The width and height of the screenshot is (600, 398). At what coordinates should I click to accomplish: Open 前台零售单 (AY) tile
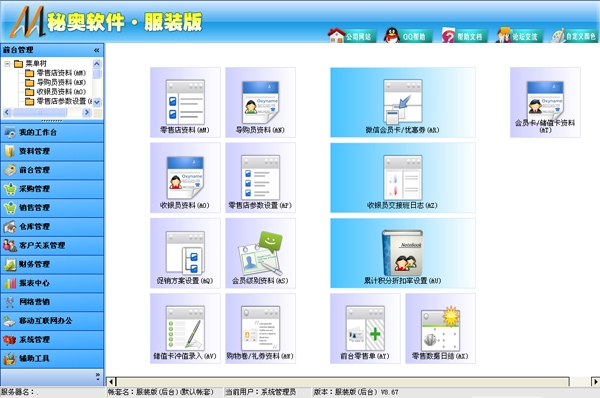pos(365,328)
